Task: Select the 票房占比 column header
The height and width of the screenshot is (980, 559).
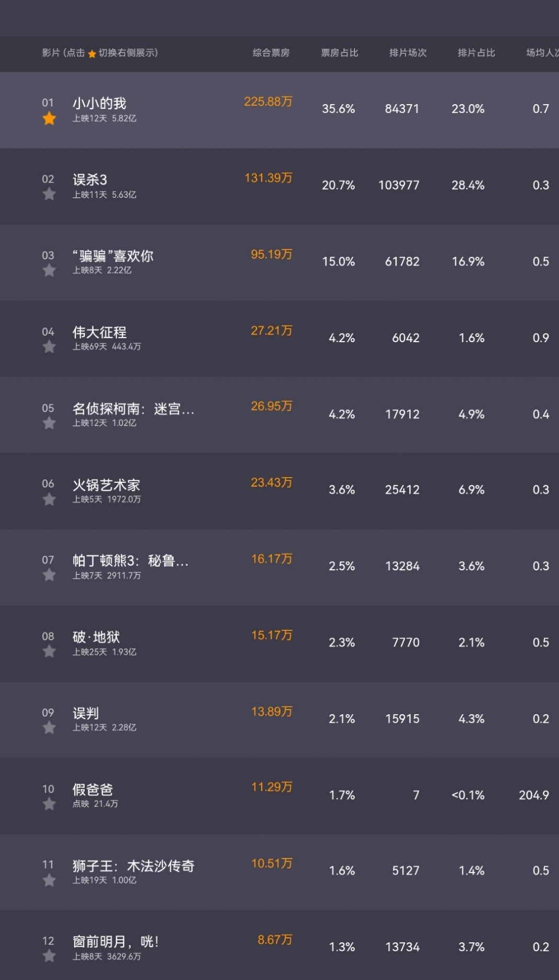Action: (x=339, y=53)
